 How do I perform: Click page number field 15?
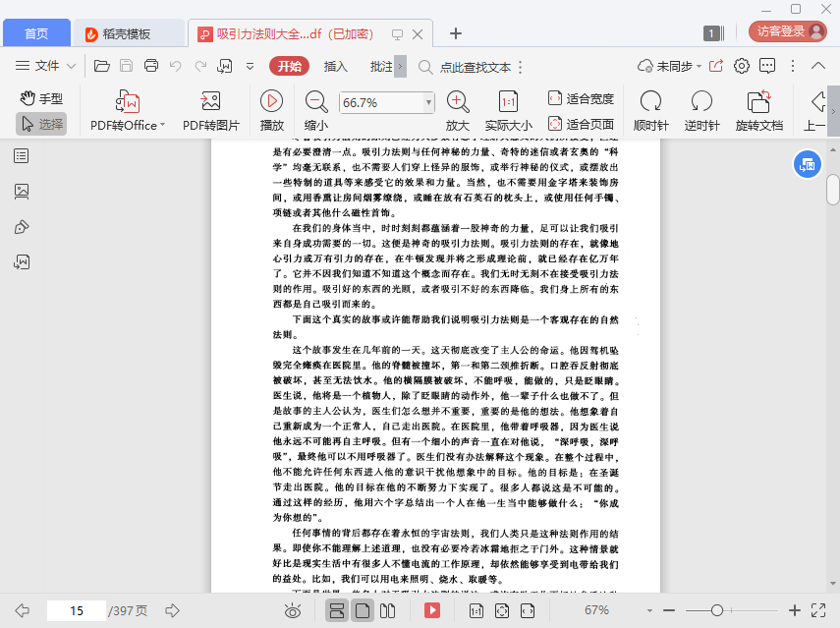click(77, 610)
